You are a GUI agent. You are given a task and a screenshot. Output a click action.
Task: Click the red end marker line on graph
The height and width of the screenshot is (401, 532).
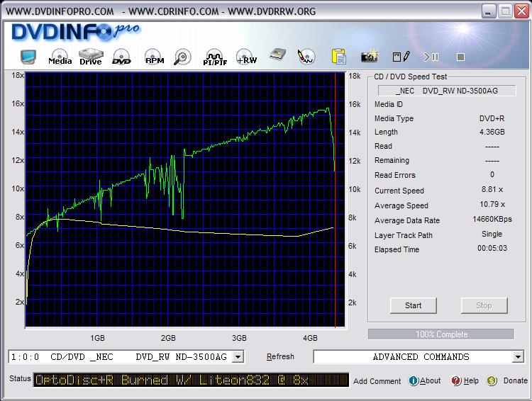coord(336,200)
